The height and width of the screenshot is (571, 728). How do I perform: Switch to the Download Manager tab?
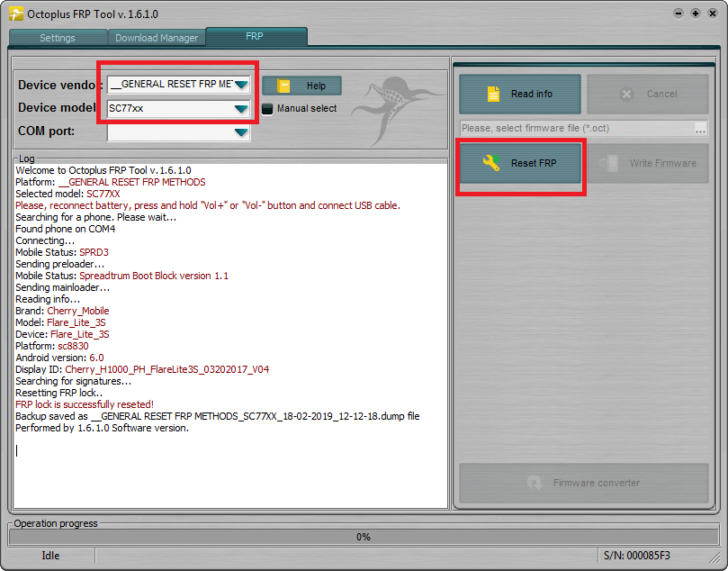click(x=157, y=38)
